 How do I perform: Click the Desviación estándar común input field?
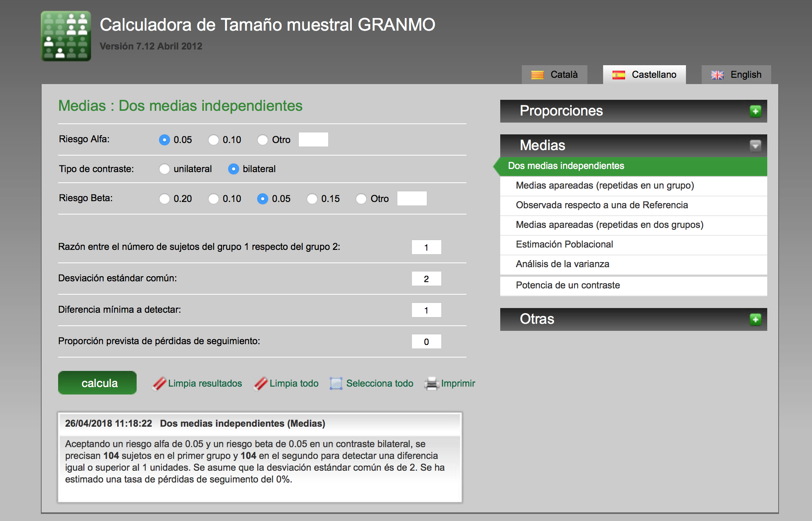coord(426,279)
